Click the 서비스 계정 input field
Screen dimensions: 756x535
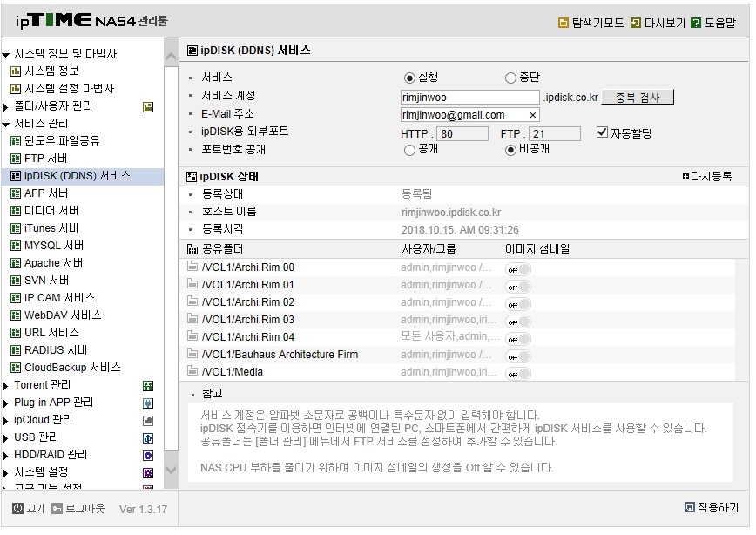coord(469,98)
